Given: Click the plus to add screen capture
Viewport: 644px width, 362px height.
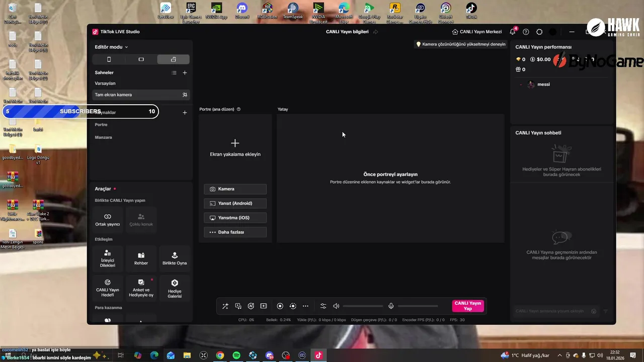Looking at the screenshot, I should [x=235, y=143].
